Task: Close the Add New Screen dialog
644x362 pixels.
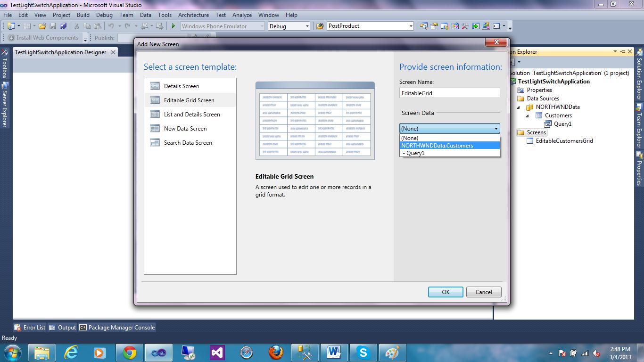Action: [x=496, y=42]
